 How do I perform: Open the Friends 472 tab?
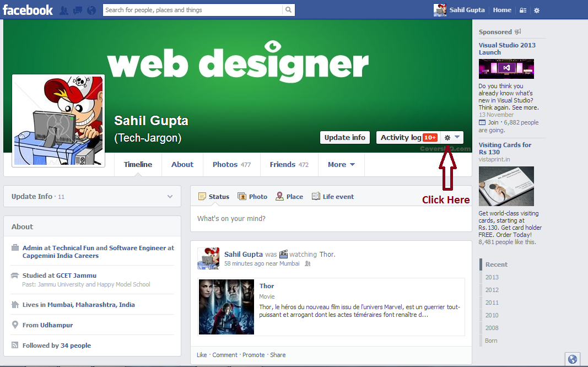(289, 165)
